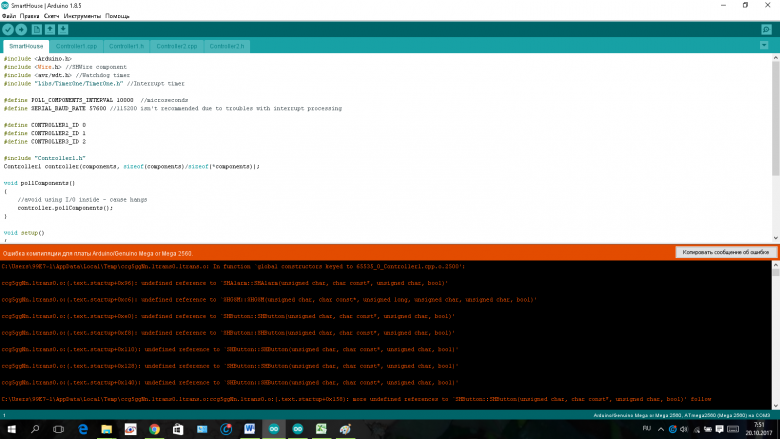Click 'void pollComponents()' in the code
This screenshot has width=780, height=439.
pyautogui.click(x=39, y=183)
